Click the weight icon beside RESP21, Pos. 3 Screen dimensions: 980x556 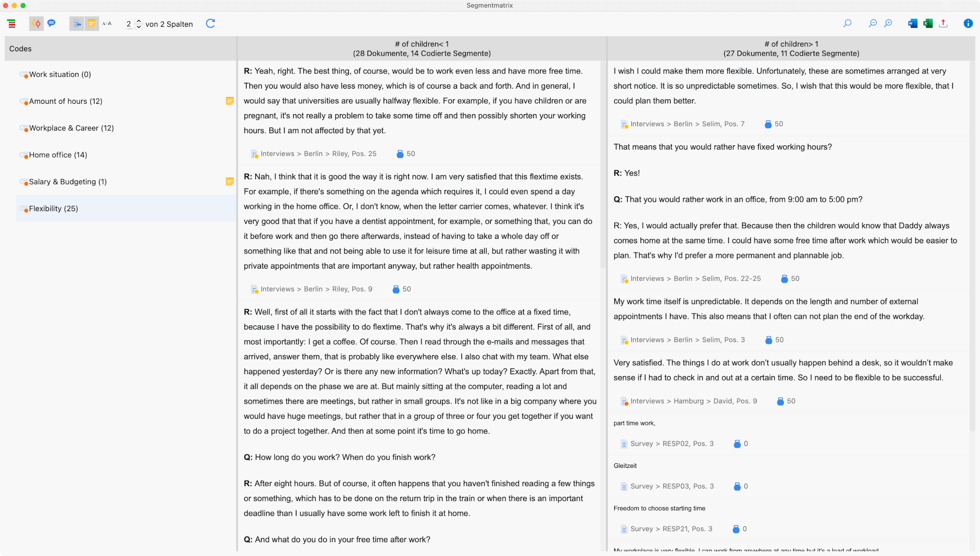click(x=736, y=529)
